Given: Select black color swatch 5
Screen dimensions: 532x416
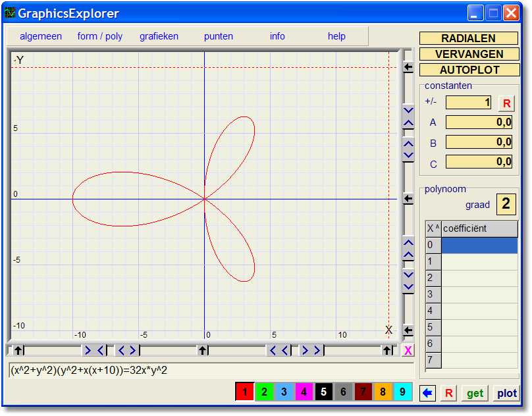Looking at the screenshot, I should tap(323, 392).
